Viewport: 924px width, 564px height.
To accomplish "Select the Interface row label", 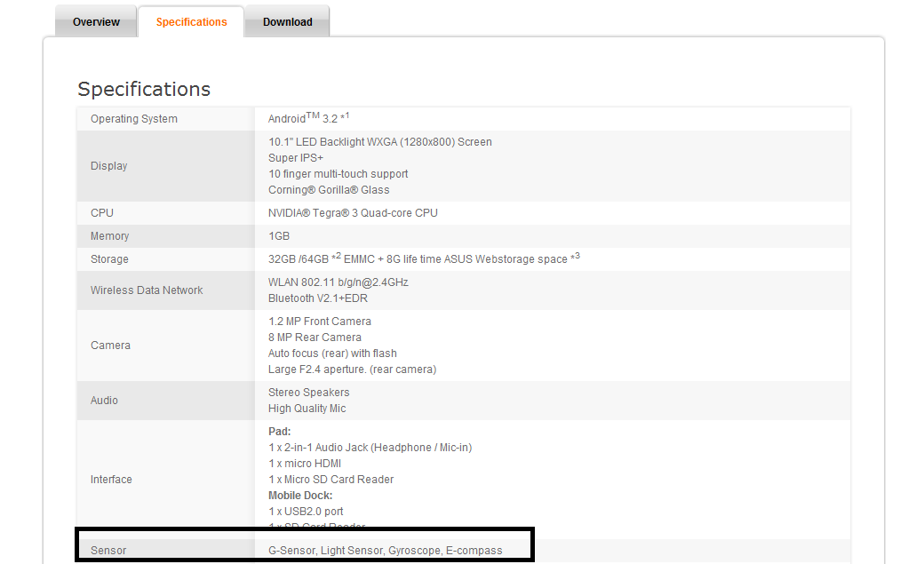I will (111, 479).
